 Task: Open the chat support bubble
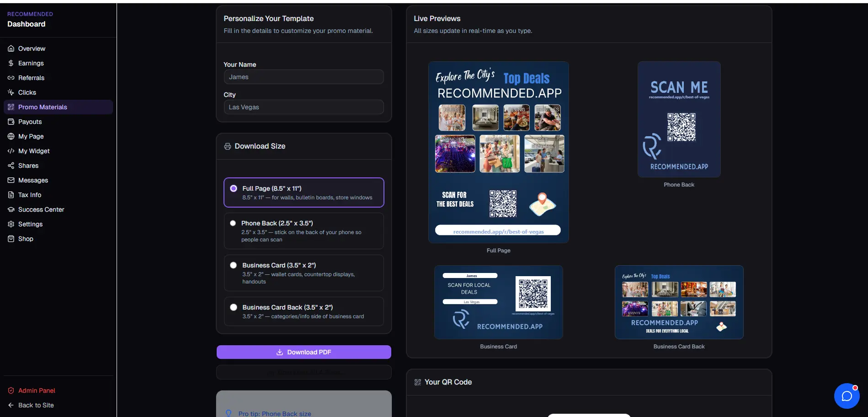[x=847, y=396]
